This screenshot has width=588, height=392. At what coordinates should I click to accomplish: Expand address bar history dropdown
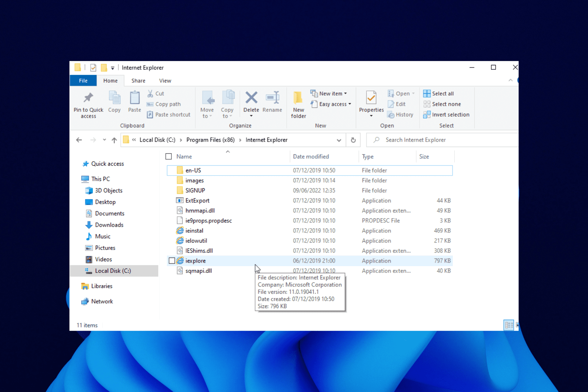point(339,140)
